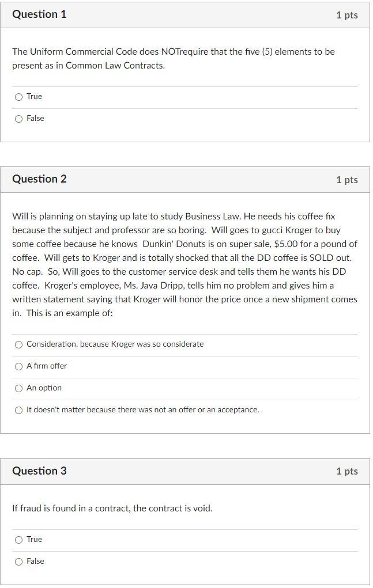This screenshot has height=588, width=373.
Task: Select False for Question 1
Action: pyautogui.click(x=18, y=119)
